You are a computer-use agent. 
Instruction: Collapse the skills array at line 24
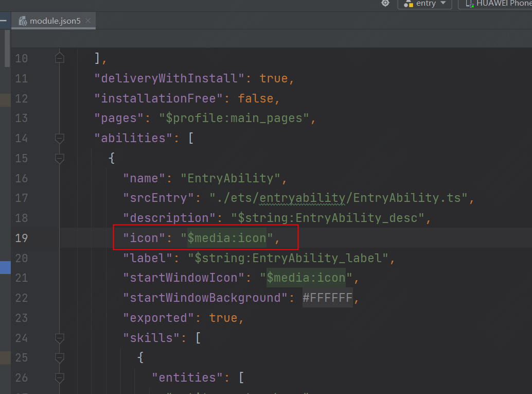pyautogui.click(x=60, y=338)
